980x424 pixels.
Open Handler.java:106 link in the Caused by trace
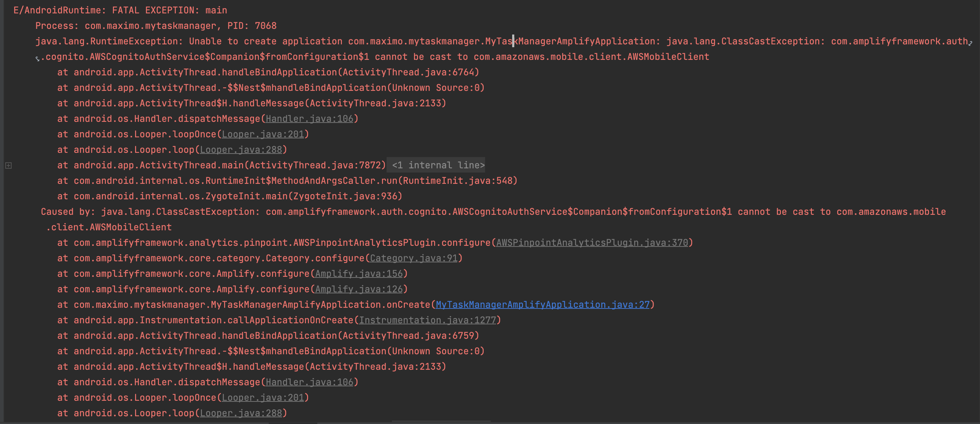[x=309, y=382]
